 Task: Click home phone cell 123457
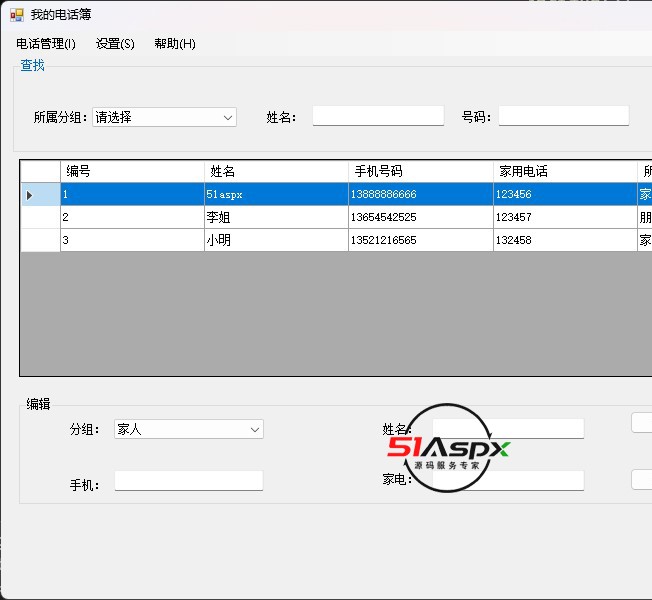pyautogui.click(x=565, y=217)
